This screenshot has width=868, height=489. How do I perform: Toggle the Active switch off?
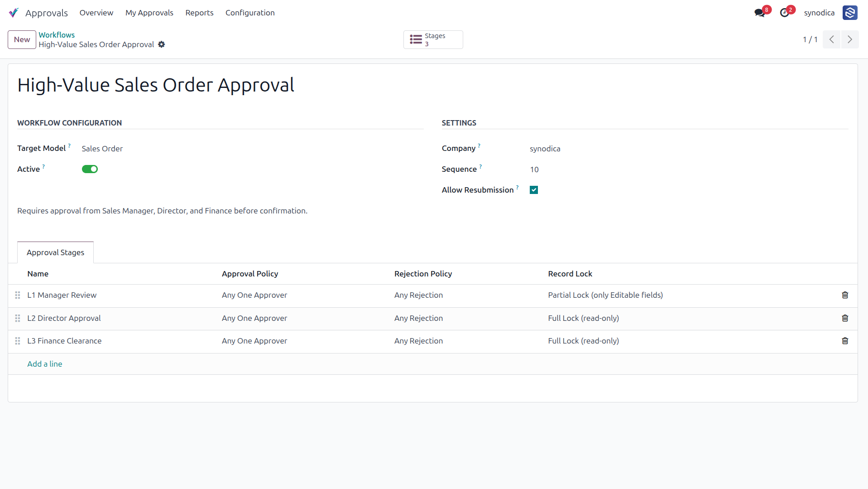click(90, 169)
